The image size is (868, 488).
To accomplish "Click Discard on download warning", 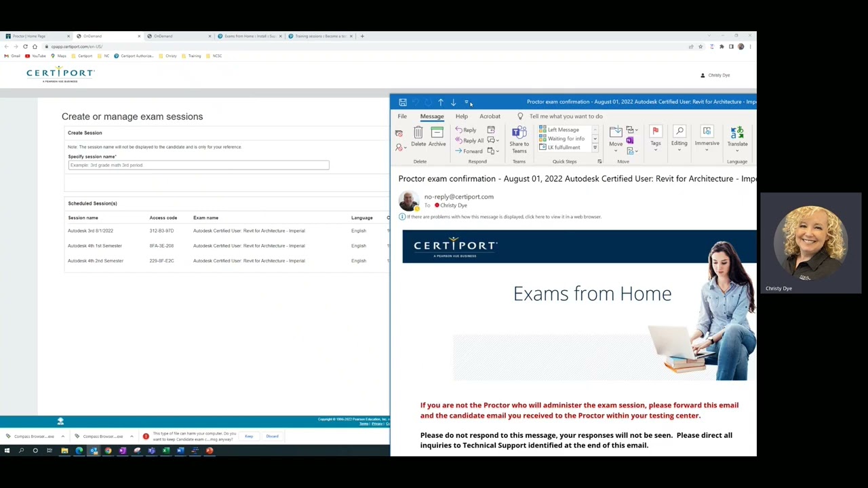I will pyautogui.click(x=272, y=436).
